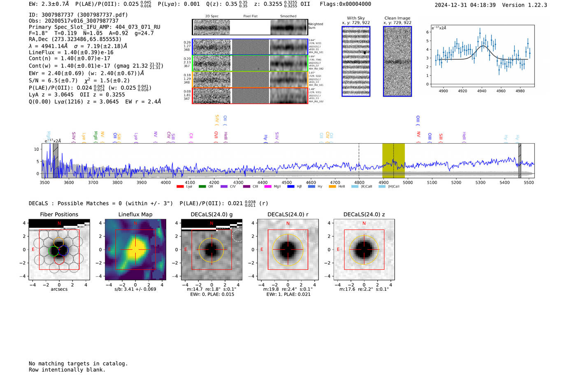This screenshot has height=392, width=576.
Task: Select the red-bordered 2D spectrum row
Action: (250, 95)
